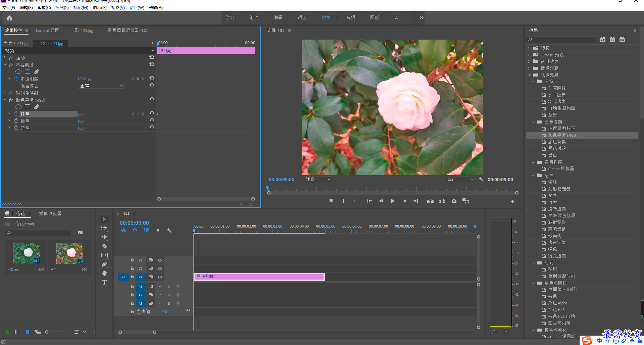Image resolution: width=644 pixels, height=345 pixels.
Task: Toggle linked selection in timeline
Action: [x=146, y=230]
